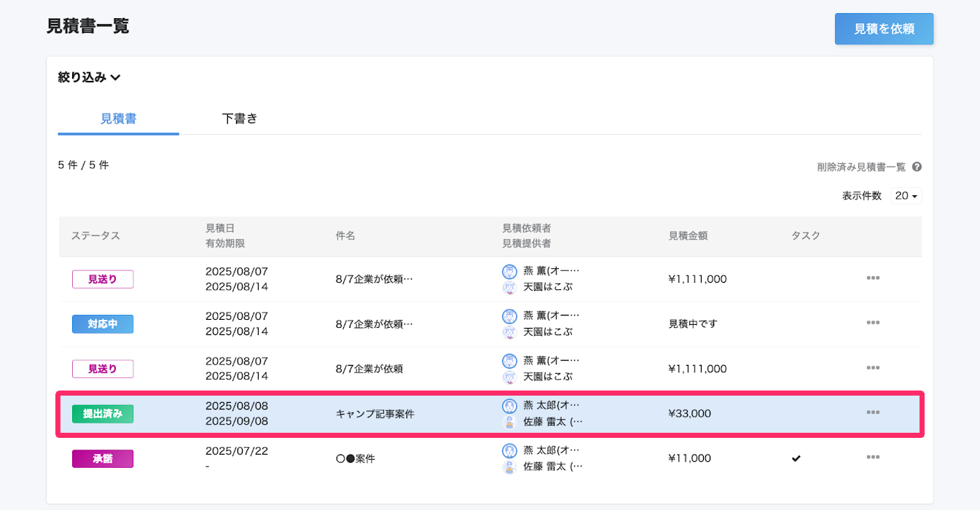Click the 見積中です amount cell
Image resolution: width=980 pixels, height=510 pixels.
point(693,323)
